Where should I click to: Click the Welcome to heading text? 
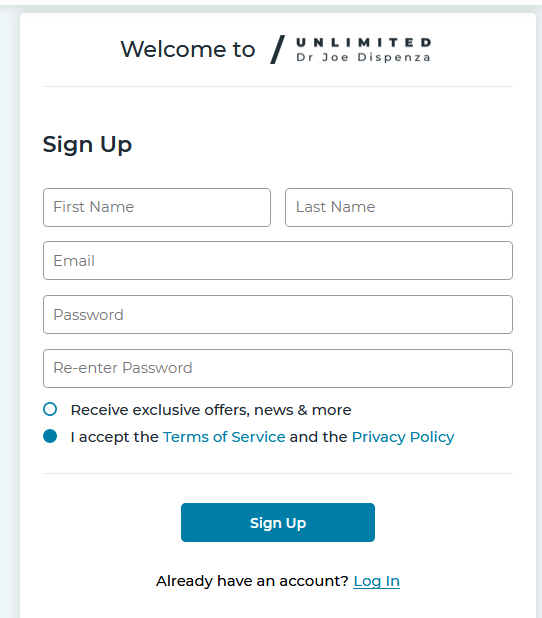tap(188, 49)
